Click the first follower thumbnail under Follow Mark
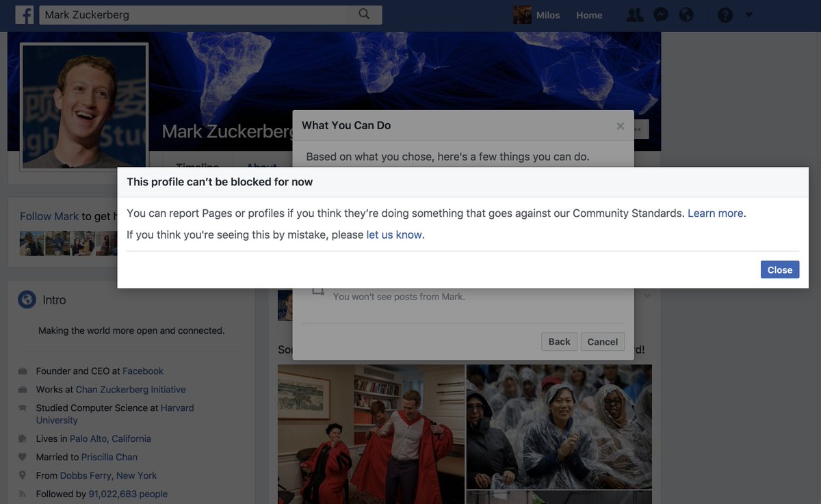Viewport: 821px width, 504px height. click(x=31, y=243)
